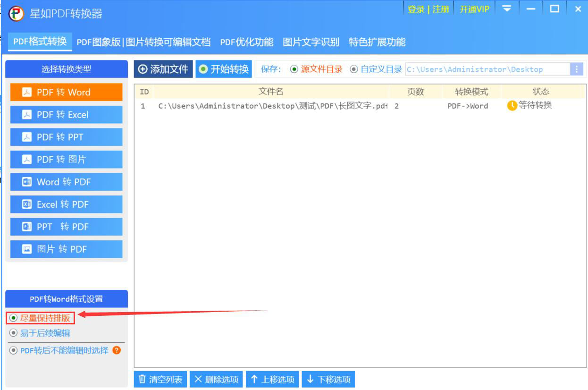Select PDF 转 Excel conversion type
This screenshot has width=588, height=390.
click(66, 115)
